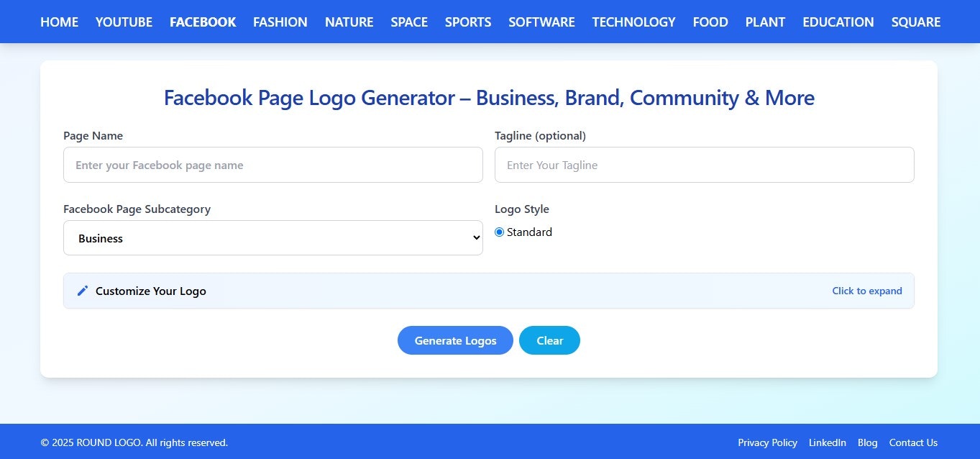Open the Facebook Page Subcategory dropdown
This screenshot has height=459, width=980.
pos(273,238)
